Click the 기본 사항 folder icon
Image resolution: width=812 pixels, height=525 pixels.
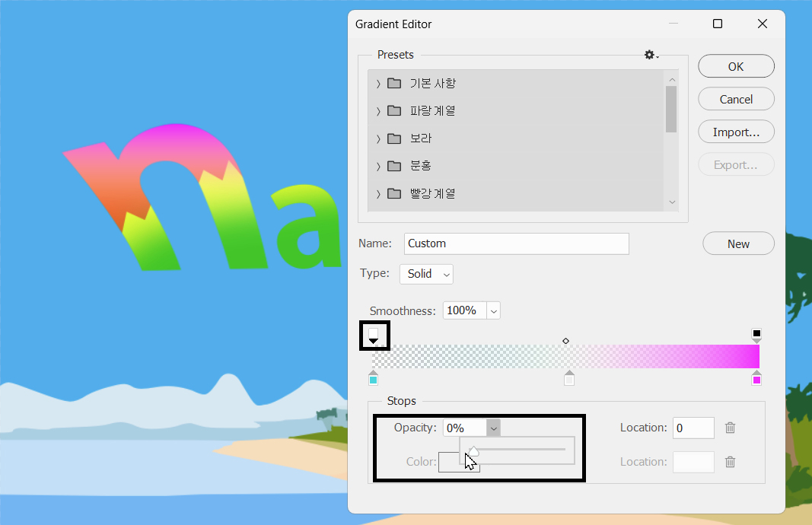point(394,84)
